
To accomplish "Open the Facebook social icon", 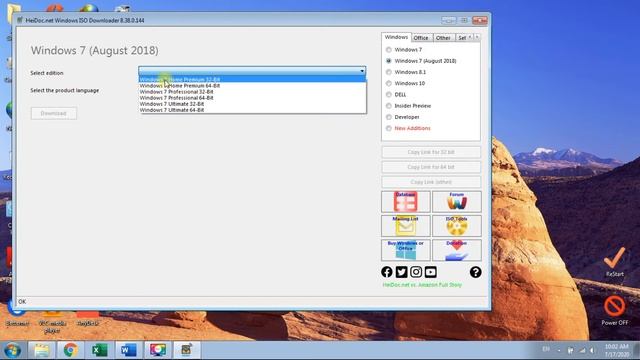I will 387,272.
